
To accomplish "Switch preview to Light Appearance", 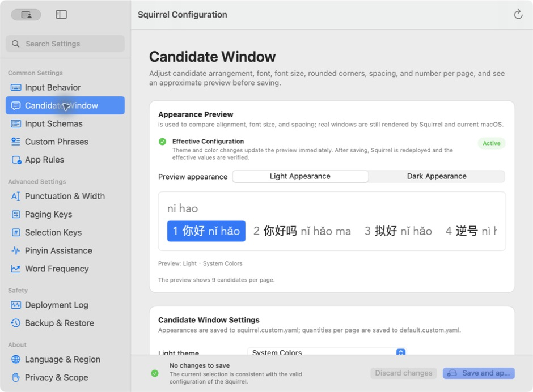I will click(x=300, y=176).
